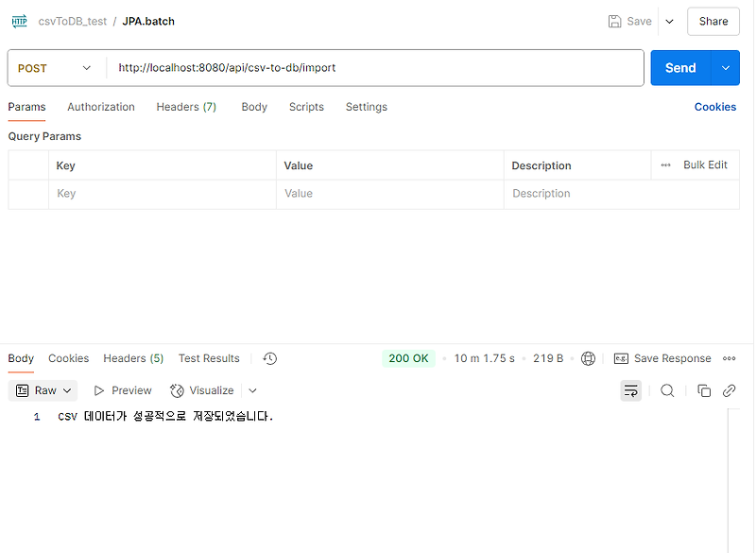Click the globe icon next to response size

click(x=588, y=358)
